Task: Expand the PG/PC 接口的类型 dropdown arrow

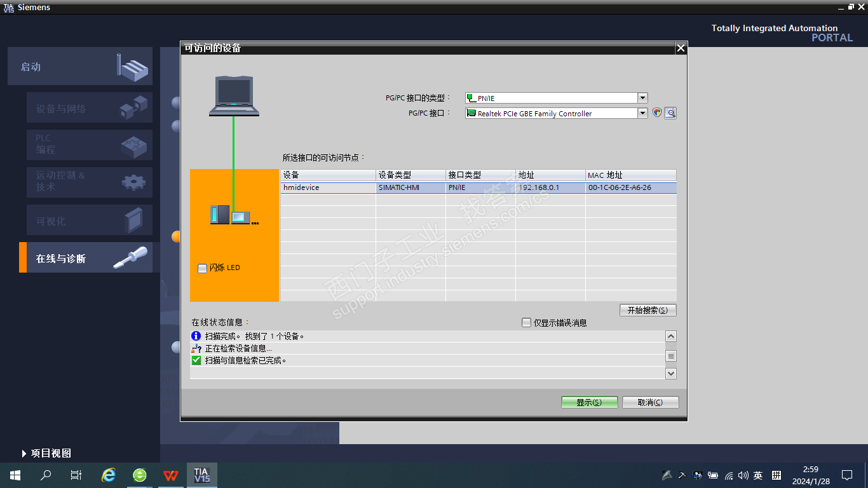Action: [x=642, y=98]
